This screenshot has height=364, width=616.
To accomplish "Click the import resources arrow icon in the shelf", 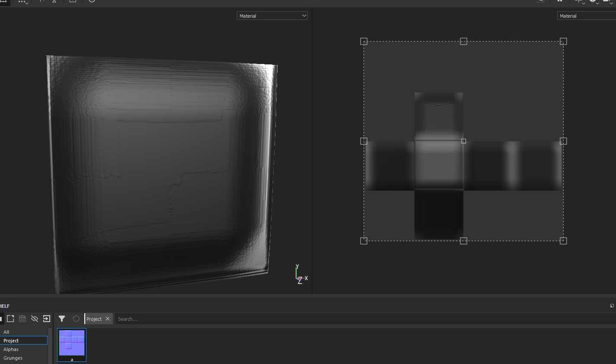I will click(47, 319).
